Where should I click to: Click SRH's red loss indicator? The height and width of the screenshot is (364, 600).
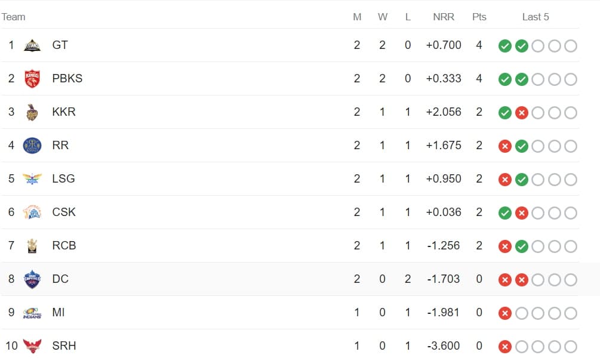505,347
